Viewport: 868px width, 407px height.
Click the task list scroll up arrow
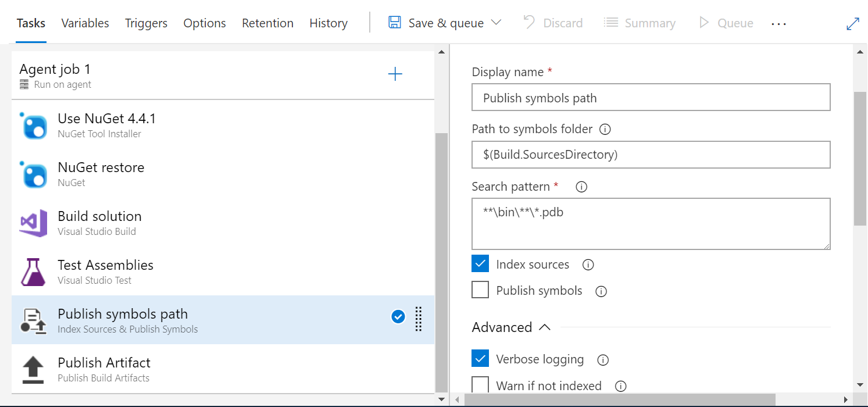click(x=442, y=52)
